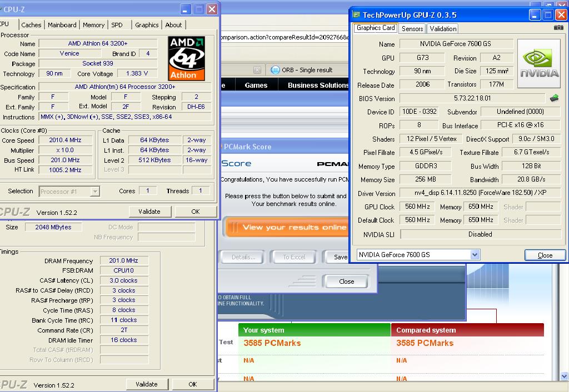Click the AMD Athlon 64 logo in CPU-Z

pos(187,58)
